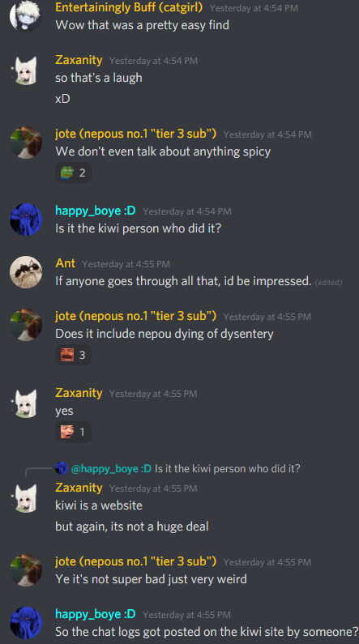Click Zaxanity's avatar beside the 'yes' message
The image size is (359, 644).
point(26,402)
